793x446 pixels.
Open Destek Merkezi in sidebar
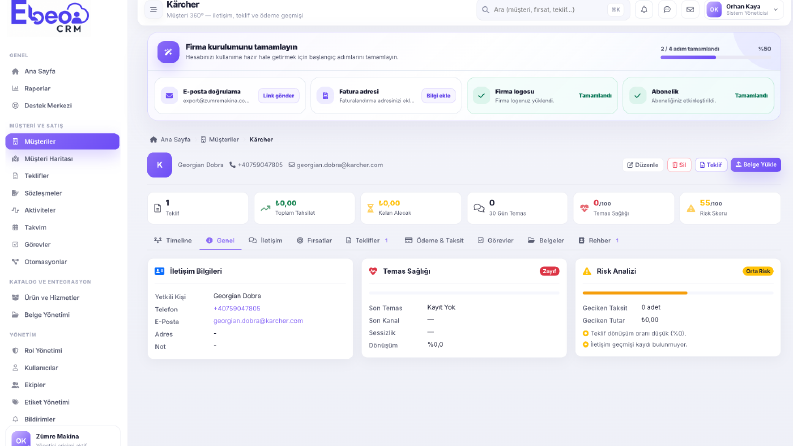62,106
